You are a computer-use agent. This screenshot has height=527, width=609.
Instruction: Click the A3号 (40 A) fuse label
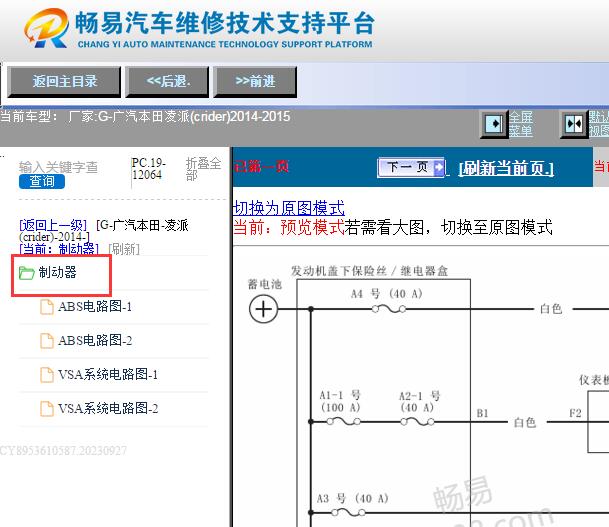click(x=352, y=499)
